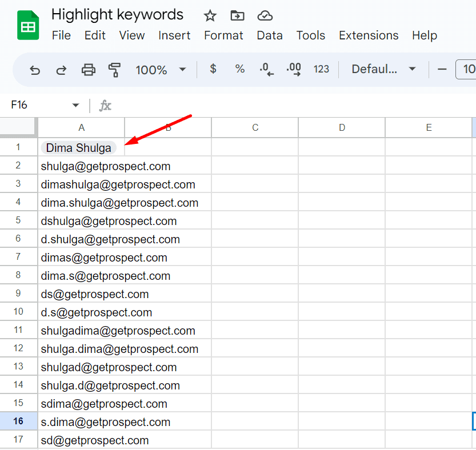Select all cells via corner button

[x=19, y=127]
